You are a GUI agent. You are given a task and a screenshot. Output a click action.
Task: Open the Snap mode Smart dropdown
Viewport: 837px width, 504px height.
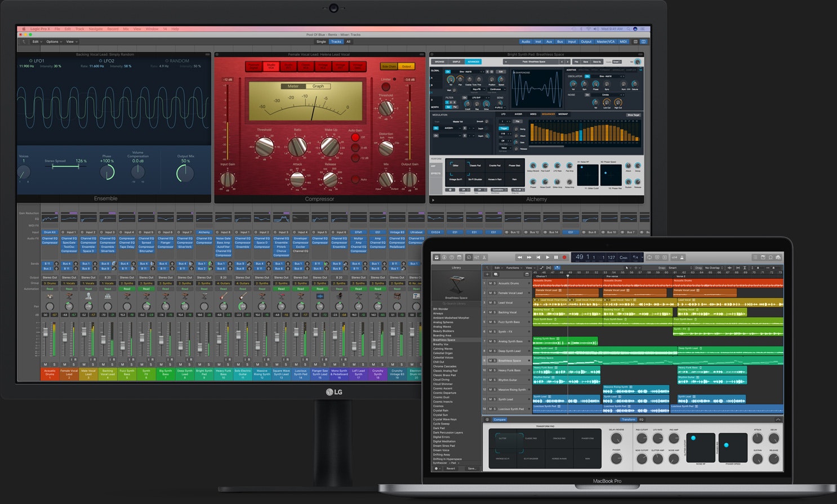coord(674,268)
